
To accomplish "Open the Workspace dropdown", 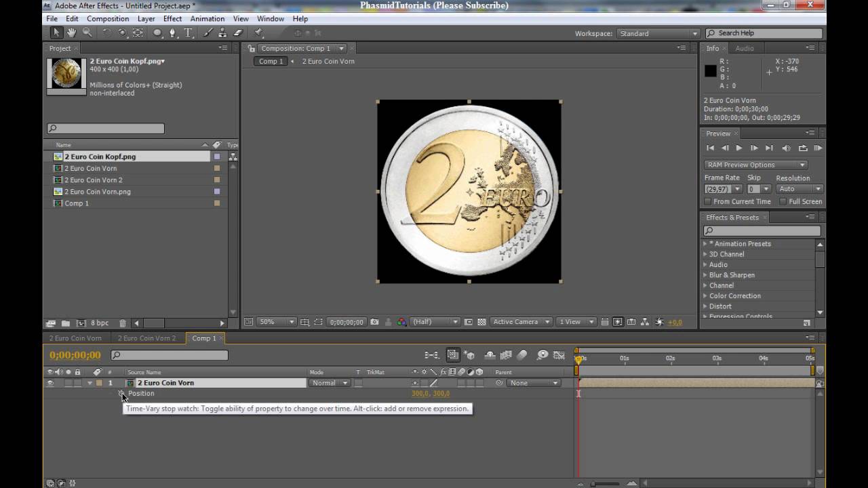I will (x=658, y=33).
